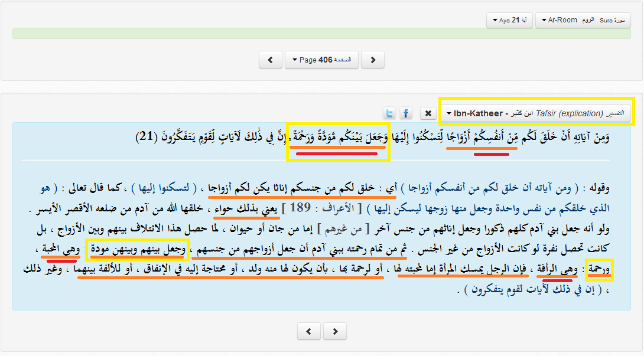
Task: Open the Ar-Room Sura dropdown
Action: 583,20
